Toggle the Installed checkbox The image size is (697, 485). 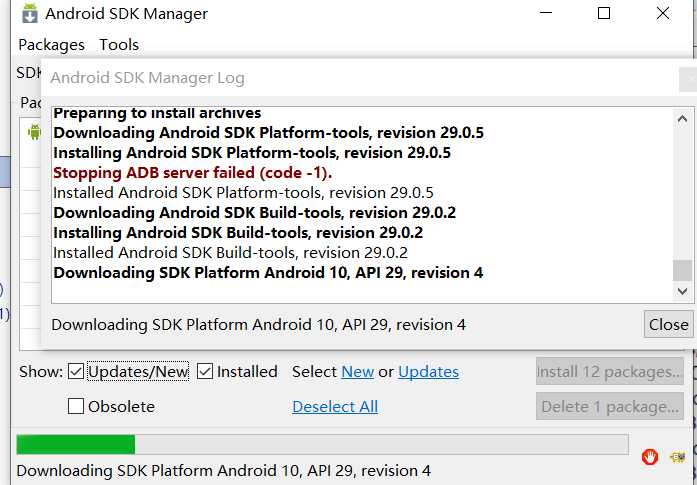(204, 371)
